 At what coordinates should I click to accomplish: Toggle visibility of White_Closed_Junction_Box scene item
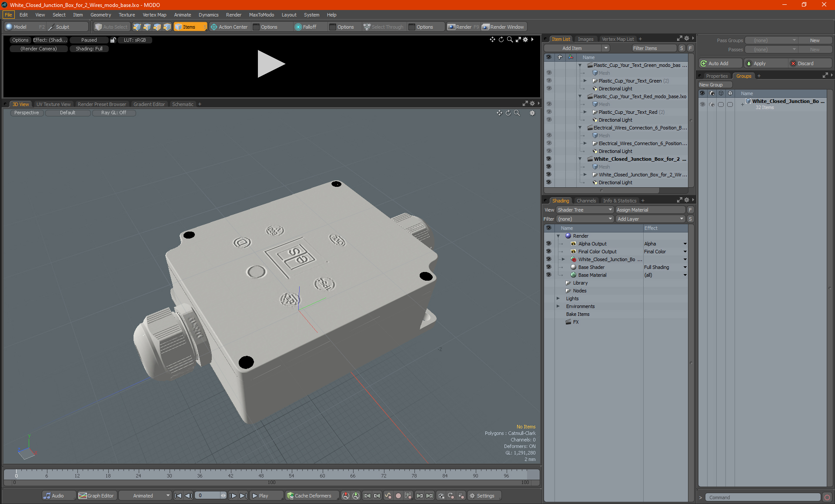pos(549,159)
